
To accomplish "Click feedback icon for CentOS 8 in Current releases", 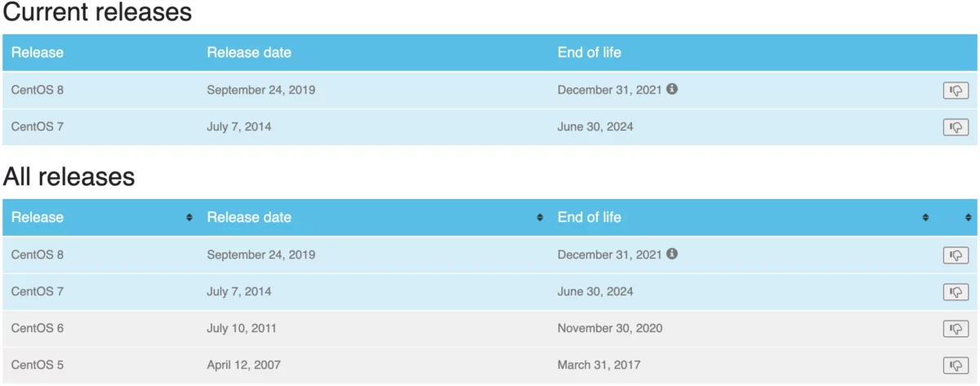I will pos(955,91).
